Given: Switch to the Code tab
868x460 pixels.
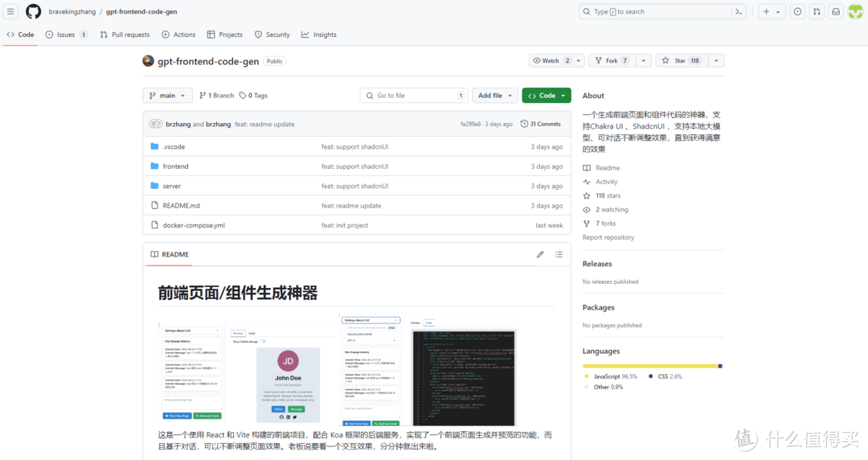Looking at the screenshot, I should click(x=20, y=35).
